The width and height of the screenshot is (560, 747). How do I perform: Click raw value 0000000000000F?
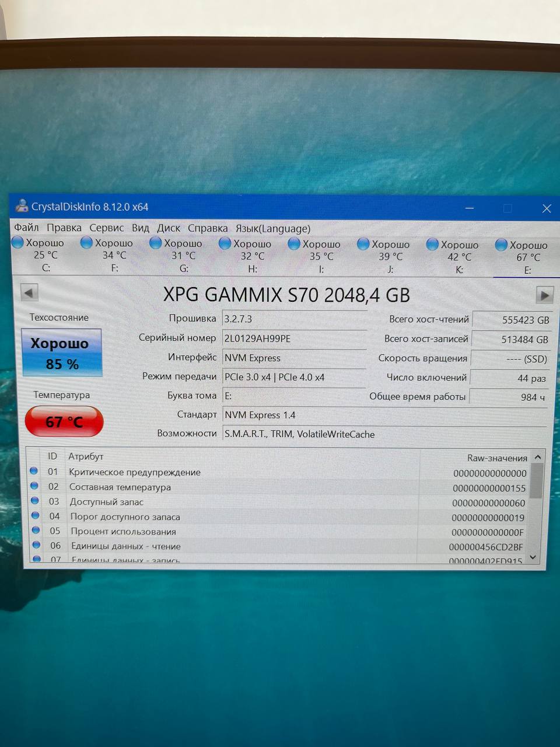click(x=488, y=532)
